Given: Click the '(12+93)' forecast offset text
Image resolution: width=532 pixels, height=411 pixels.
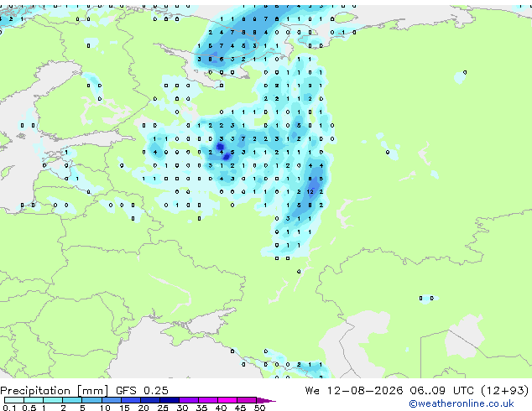Looking at the screenshot, I should [x=504, y=391].
